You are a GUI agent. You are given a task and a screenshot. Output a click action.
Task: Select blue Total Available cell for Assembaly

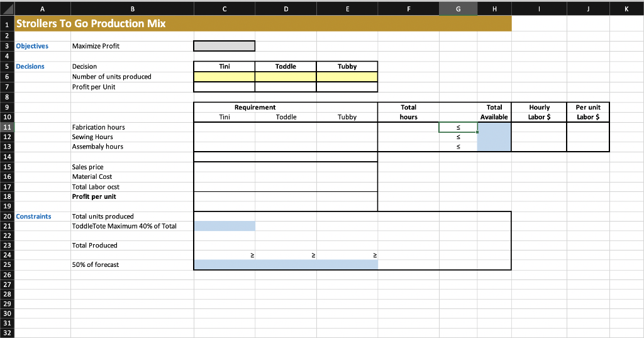pyautogui.click(x=494, y=147)
